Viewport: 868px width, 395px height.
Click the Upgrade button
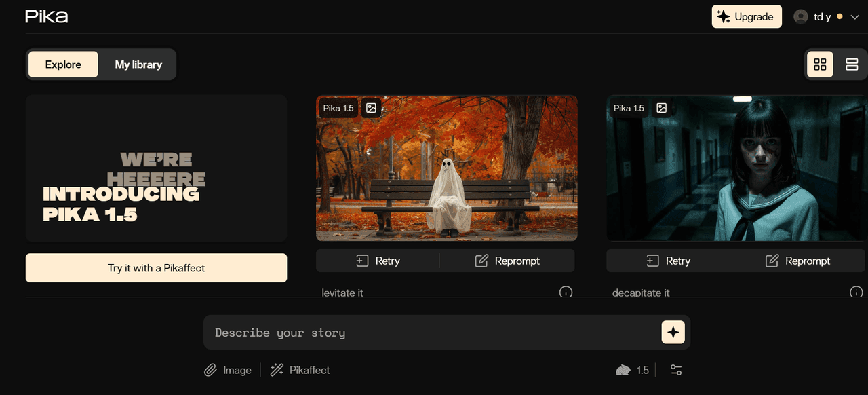click(747, 17)
